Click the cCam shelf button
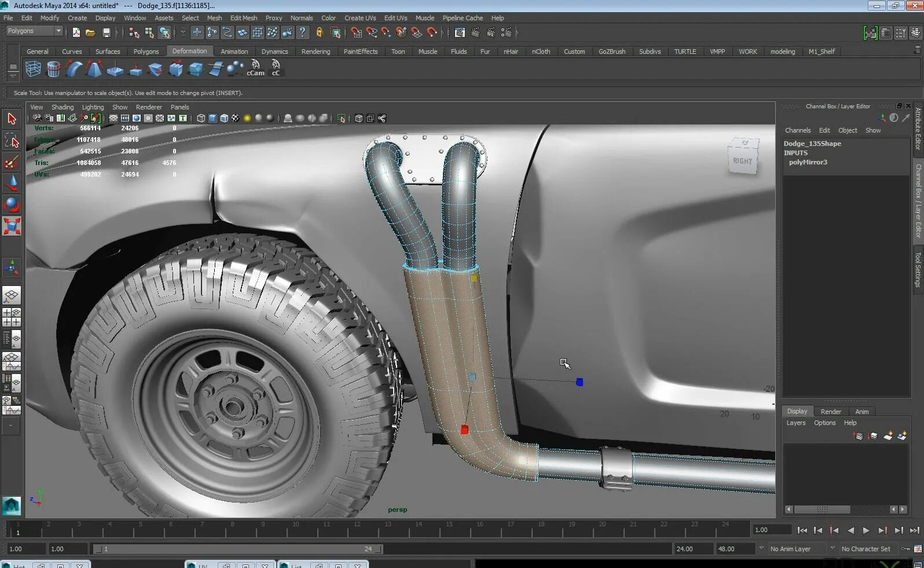Viewport: 924px width, 568px height. click(x=255, y=68)
